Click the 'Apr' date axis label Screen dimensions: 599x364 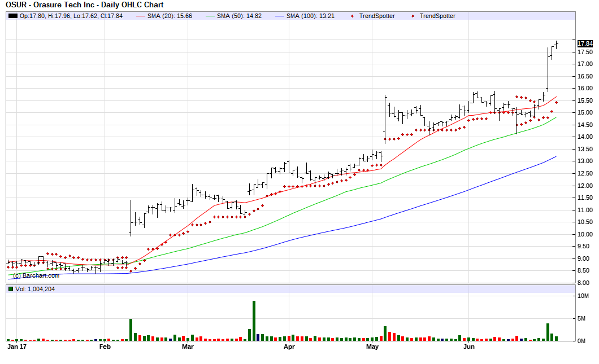click(289, 347)
